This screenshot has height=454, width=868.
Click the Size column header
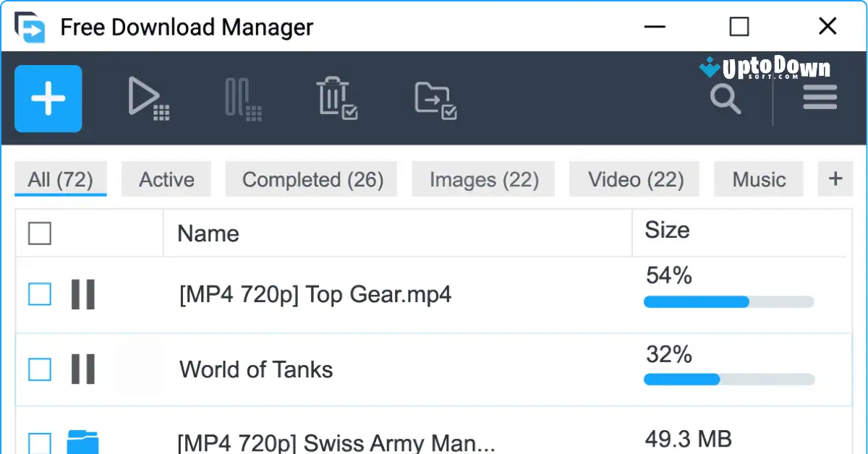[667, 230]
